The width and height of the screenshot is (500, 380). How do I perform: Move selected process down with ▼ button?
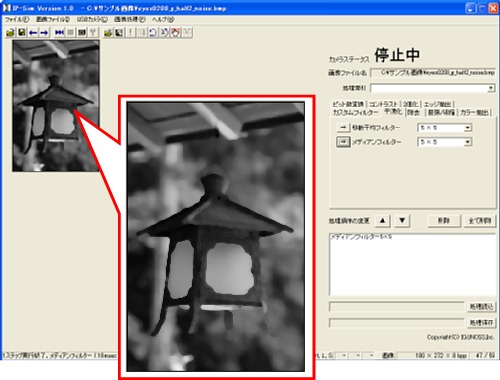point(402,220)
